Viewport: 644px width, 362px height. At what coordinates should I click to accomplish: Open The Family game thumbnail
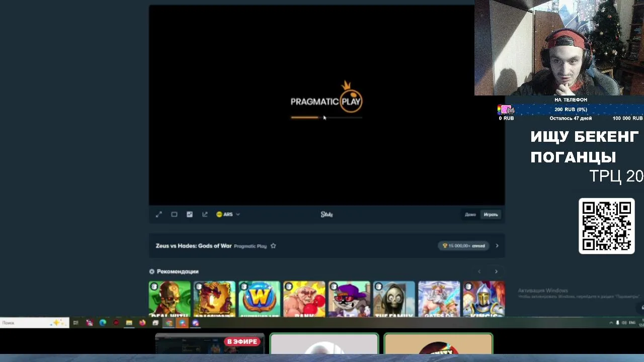pyautogui.click(x=394, y=299)
